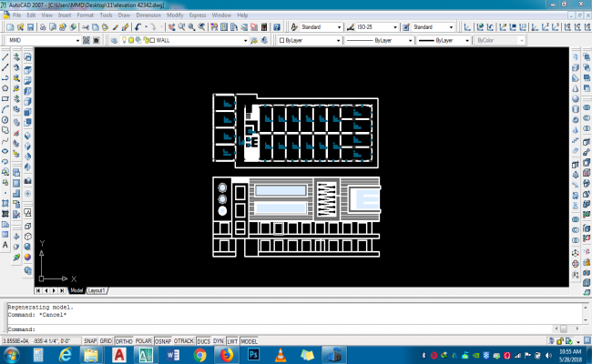Viewport: 592px width, 364px height.
Task: Select the Line drawing tool
Action: [x=5, y=56]
